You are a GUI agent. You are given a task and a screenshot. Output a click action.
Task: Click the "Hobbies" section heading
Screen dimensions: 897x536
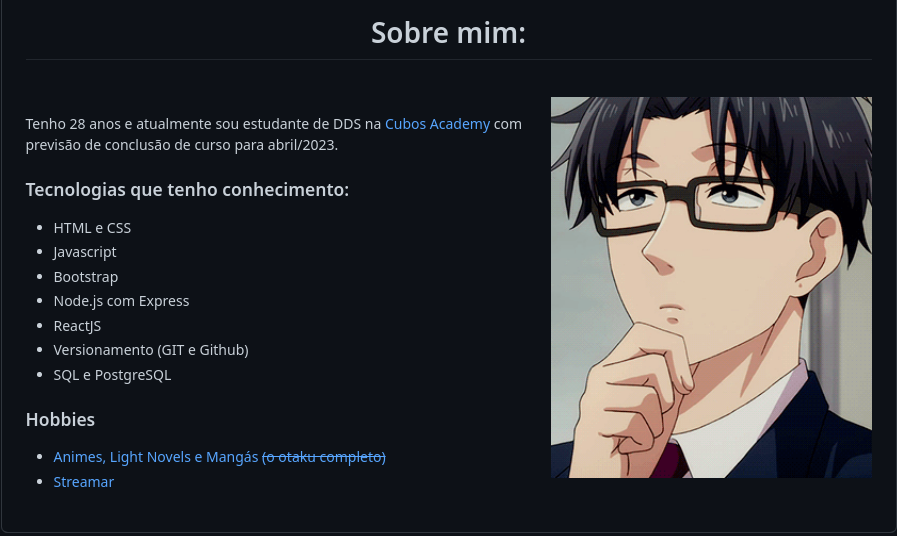pos(60,419)
